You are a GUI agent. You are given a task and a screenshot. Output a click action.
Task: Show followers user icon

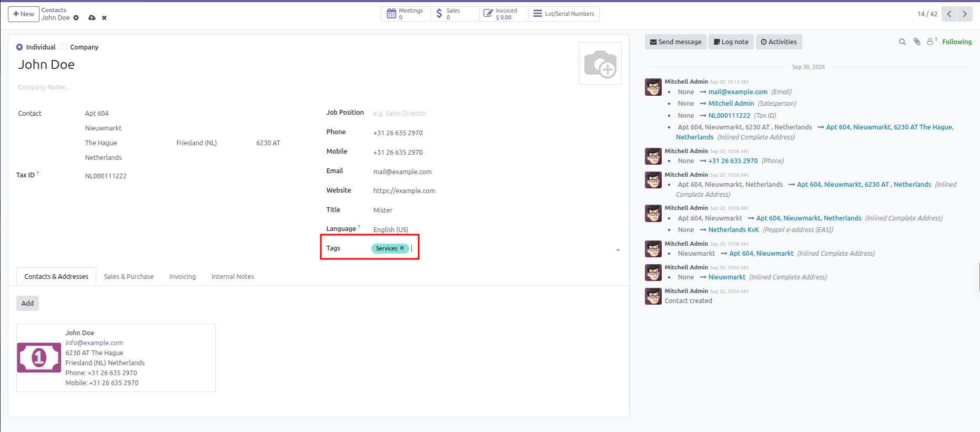(931, 41)
